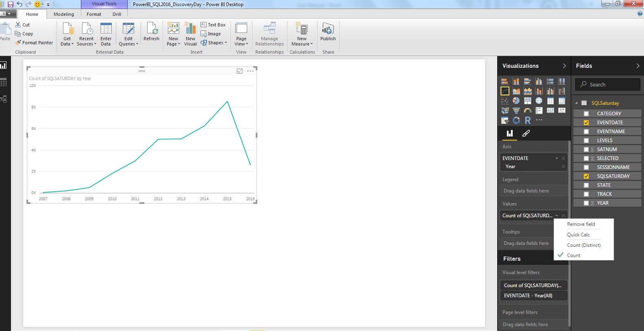Switch visual to pie chart
This screenshot has height=331, width=644.
(516, 101)
